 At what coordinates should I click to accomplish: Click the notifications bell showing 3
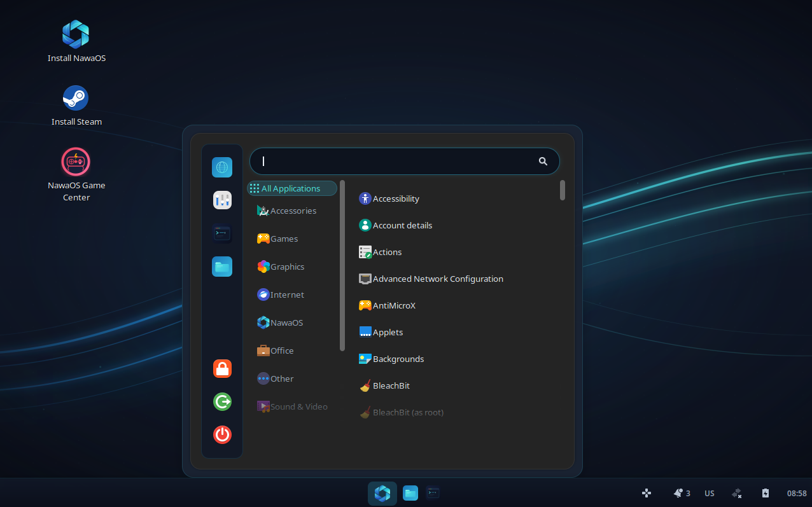pyautogui.click(x=682, y=493)
